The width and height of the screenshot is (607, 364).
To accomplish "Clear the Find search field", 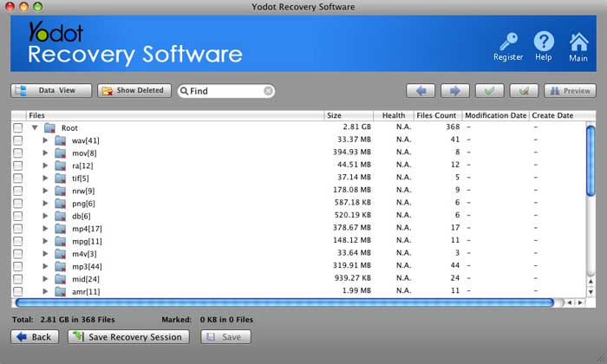I will [268, 91].
